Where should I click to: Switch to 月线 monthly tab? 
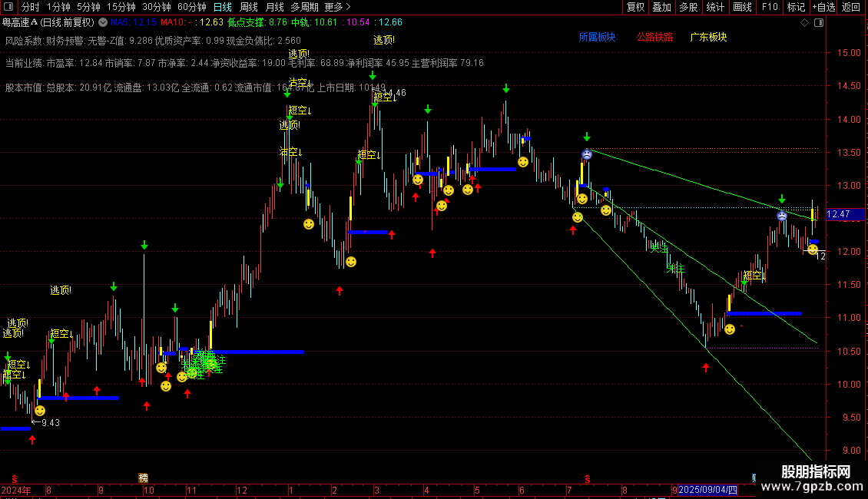coord(274,7)
